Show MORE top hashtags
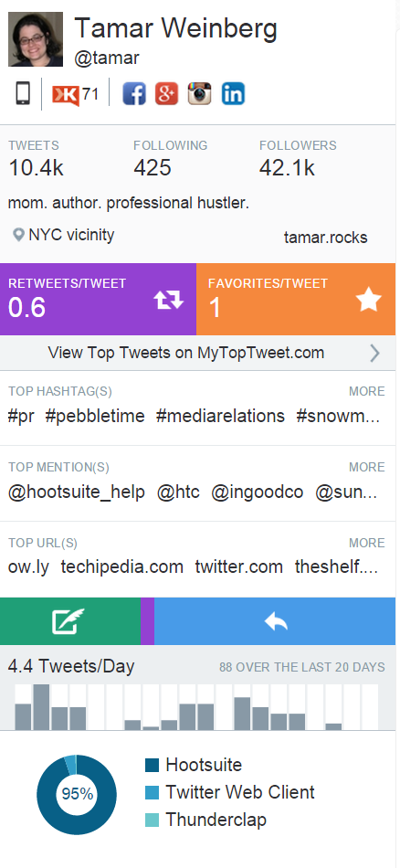The height and width of the screenshot is (868, 400). (x=367, y=391)
